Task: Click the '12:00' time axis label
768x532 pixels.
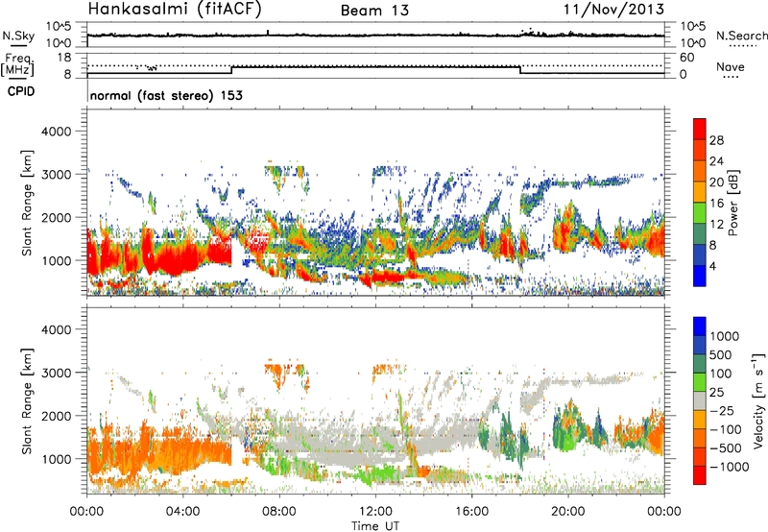Action: click(x=375, y=512)
